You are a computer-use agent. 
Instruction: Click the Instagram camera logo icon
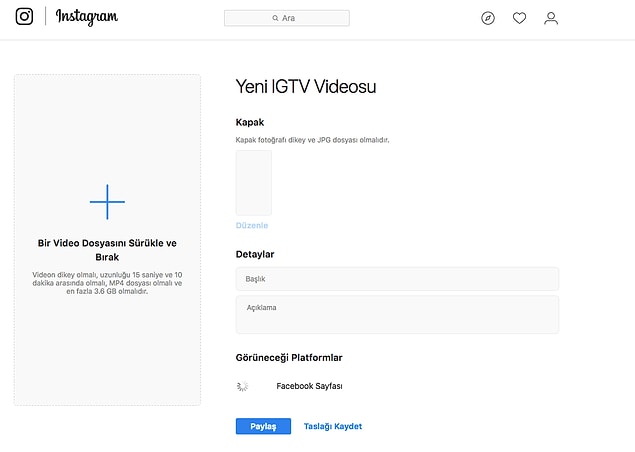(x=24, y=17)
